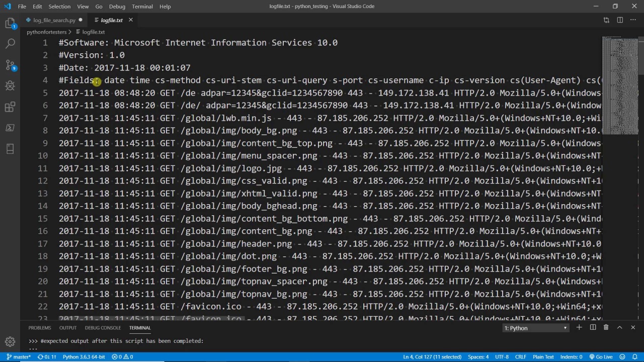Image resolution: width=644 pixels, height=362 pixels.
Task: Click the master branch indicator in status bar
Action: point(18,357)
